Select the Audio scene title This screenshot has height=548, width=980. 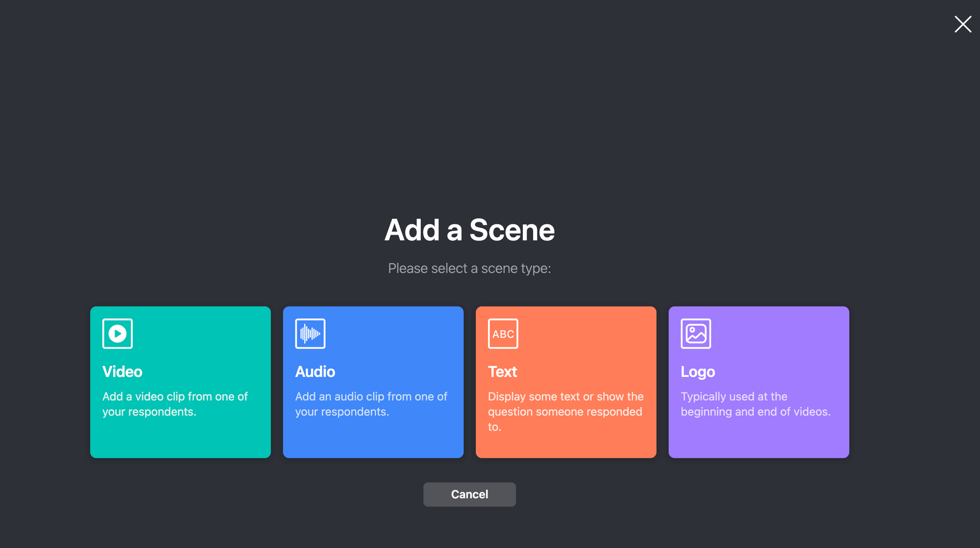[315, 372]
